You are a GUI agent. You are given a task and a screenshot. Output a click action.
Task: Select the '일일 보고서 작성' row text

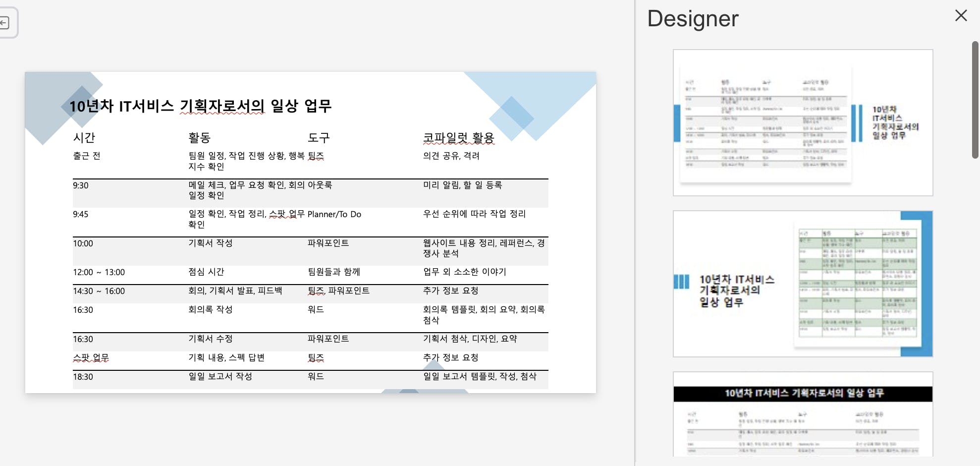220,376
